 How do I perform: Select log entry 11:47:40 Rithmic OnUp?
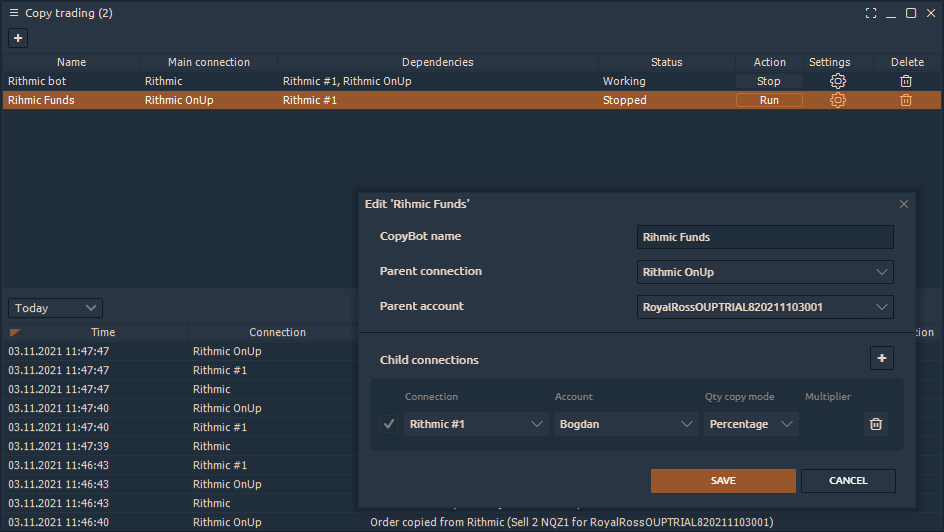point(181,408)
